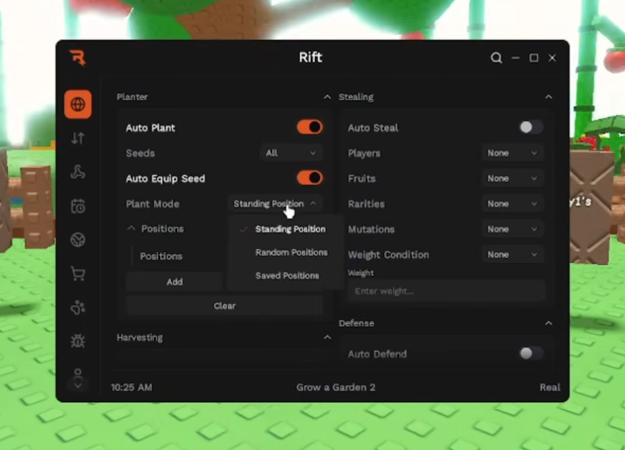Viewport: 625px width, 450px height.
Task: Maximize the Rift window
Action: tap(534, 58)
